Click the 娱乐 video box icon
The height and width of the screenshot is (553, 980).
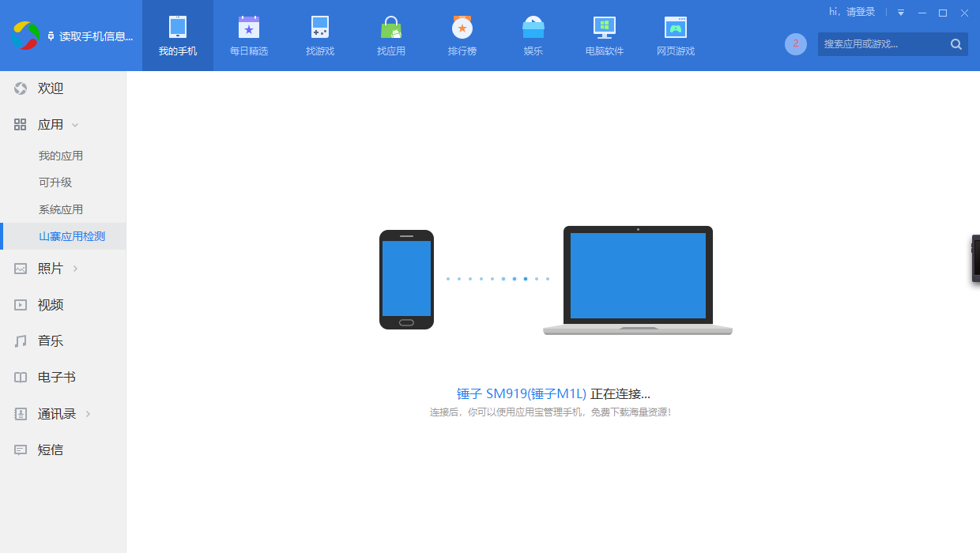533,27
